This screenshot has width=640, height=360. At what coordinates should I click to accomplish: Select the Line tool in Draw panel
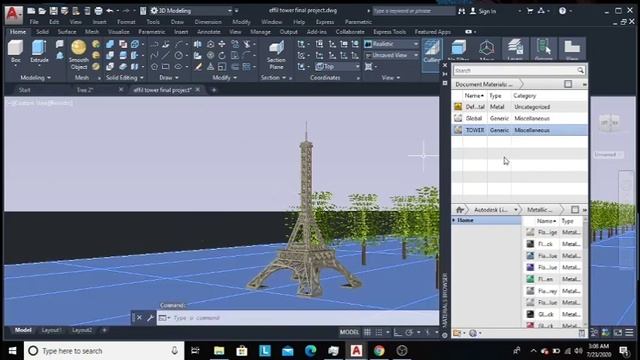pyautogui.click(x=166, y=56)
